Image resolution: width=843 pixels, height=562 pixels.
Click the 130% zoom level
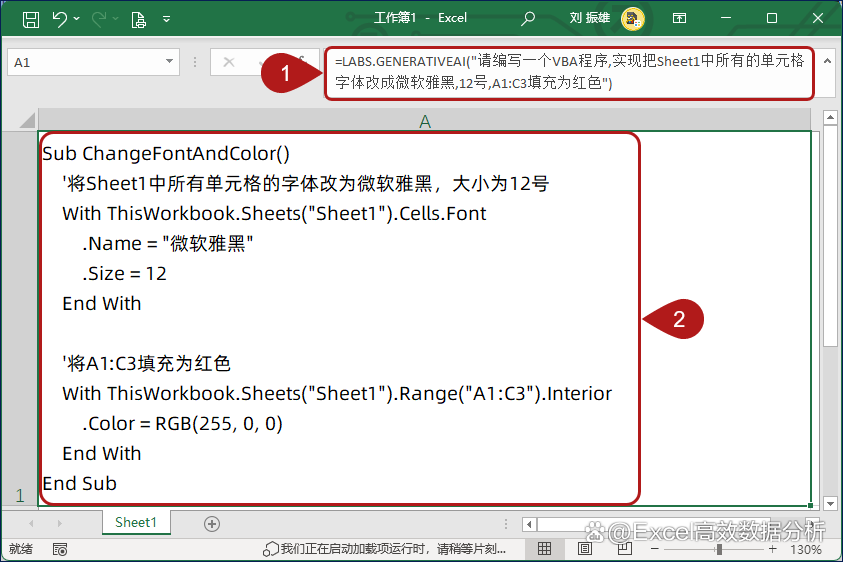pos(805,550)
